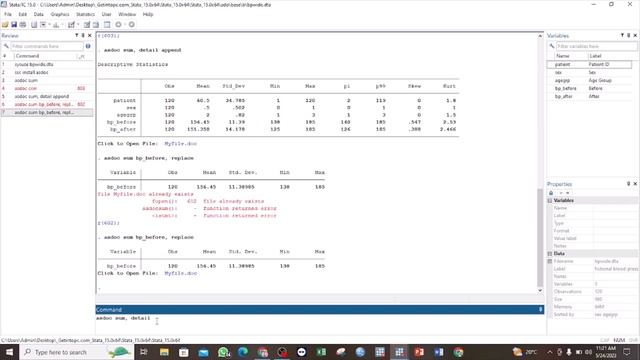Open the Data menu
This screenshot has width=640, height=360.
click(x=38, y=14)
